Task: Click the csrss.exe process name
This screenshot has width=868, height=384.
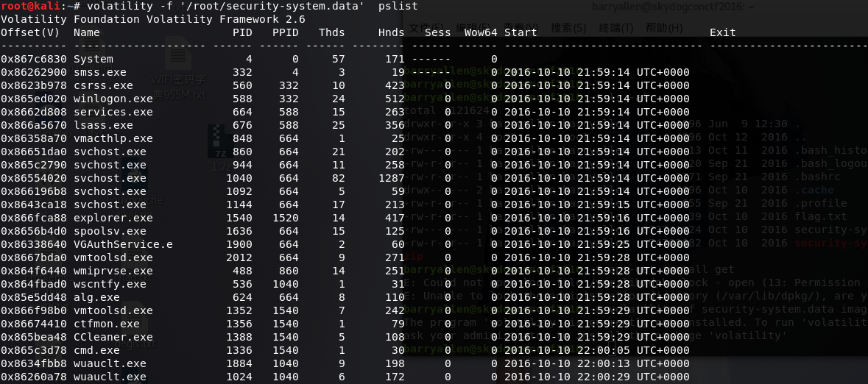Action: pos(103,86)
